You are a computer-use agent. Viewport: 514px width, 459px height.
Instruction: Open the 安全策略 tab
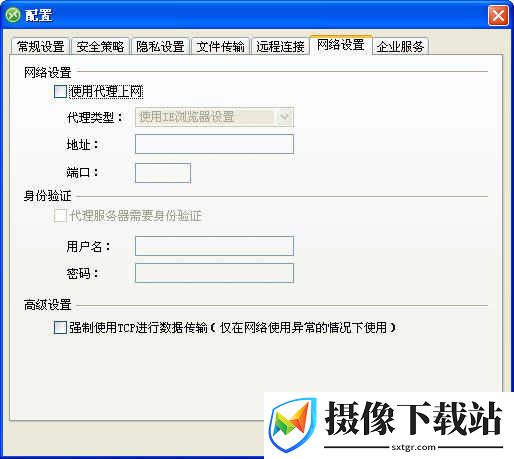[x=100, y=46]
